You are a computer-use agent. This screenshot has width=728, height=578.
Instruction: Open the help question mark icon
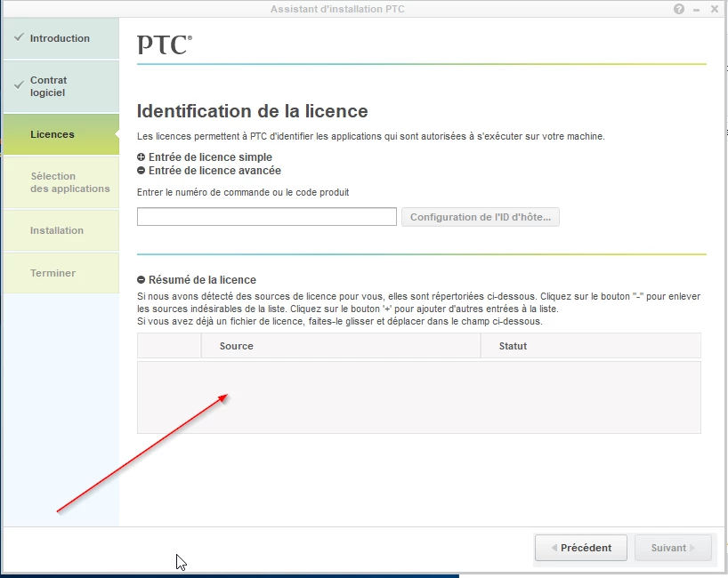pos(679,9)
